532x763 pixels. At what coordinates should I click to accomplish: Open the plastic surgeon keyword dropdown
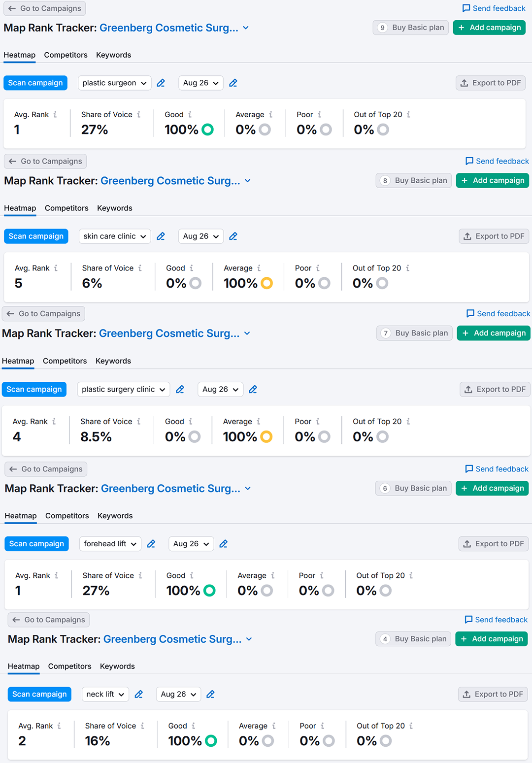pyautogui.click(x=114, y=83)
